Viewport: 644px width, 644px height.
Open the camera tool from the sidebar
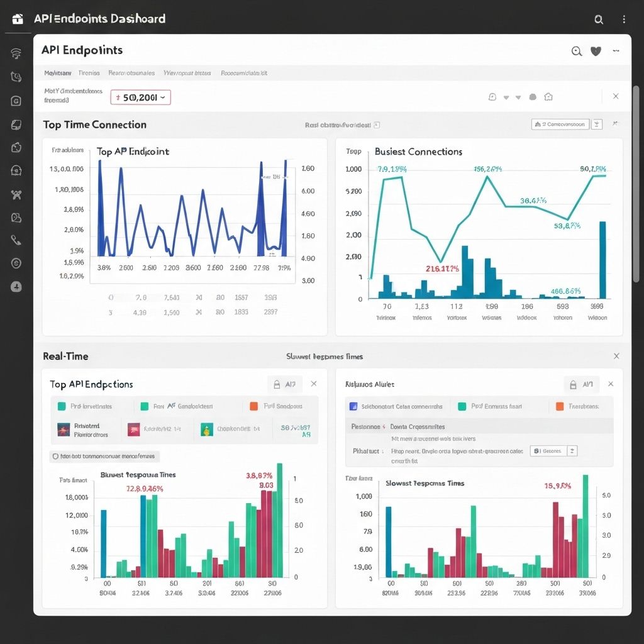tap(16, 101)
